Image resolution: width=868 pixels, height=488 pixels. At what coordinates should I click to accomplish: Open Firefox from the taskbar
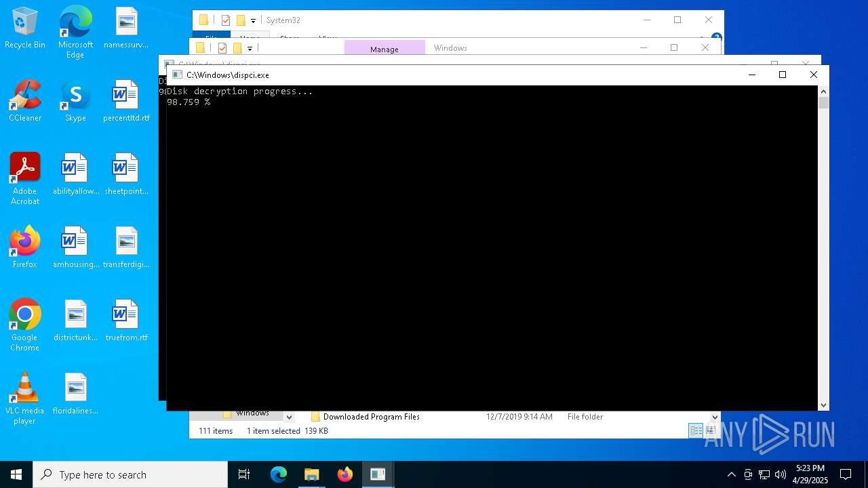click(x=344, y=474)
